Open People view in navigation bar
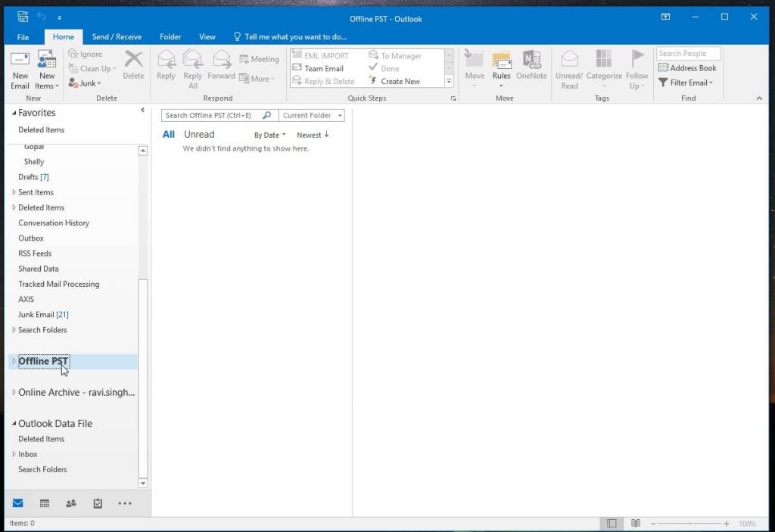 [x=71, y=503]
